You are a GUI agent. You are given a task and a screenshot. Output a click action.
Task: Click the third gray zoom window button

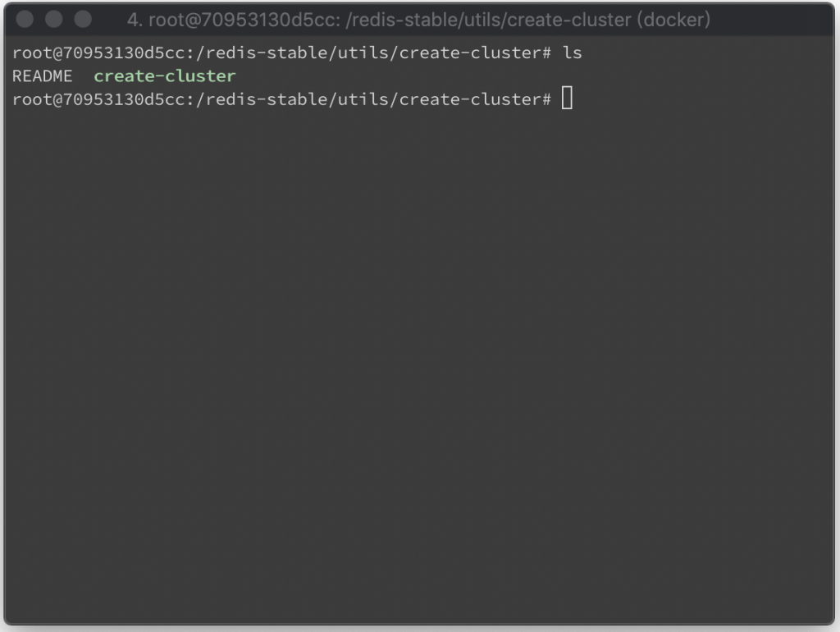(x=83, y=19)
